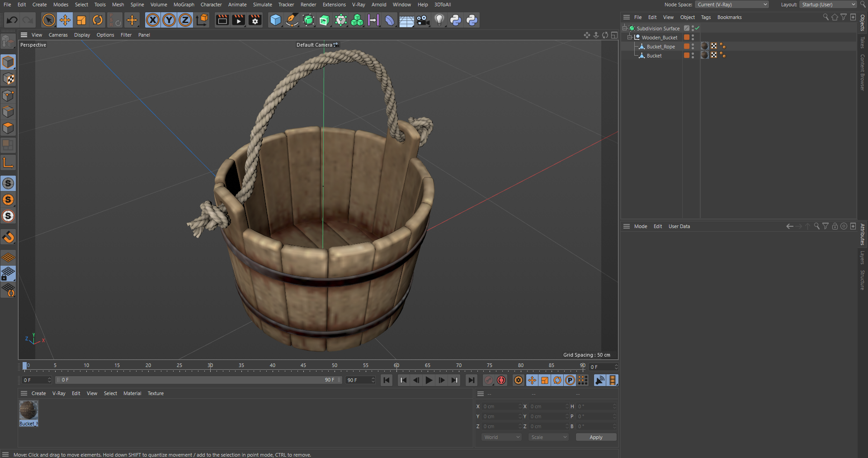Select Bucket material thumbnail
The width and height of the screenshot is (868, 458).
pos(28,410)
